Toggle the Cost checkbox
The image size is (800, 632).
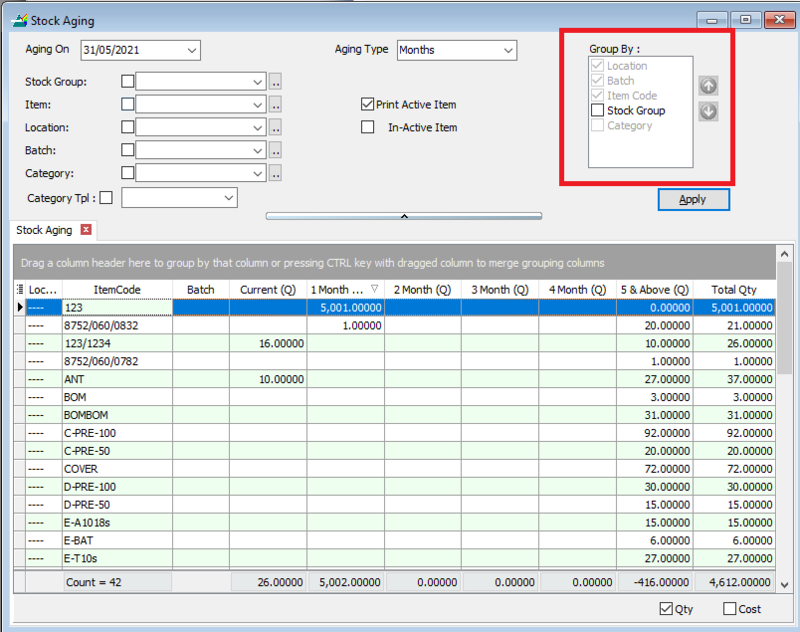pyautogui.click(x=729, y=609)
